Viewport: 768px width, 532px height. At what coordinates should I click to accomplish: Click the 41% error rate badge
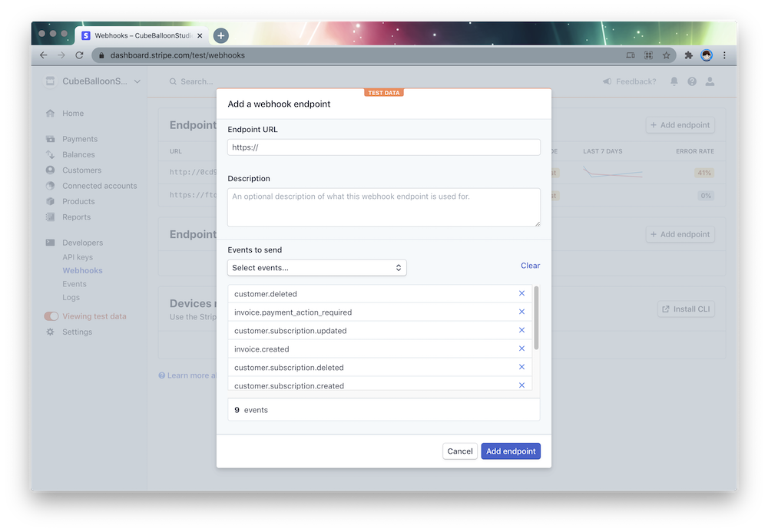pyautogui.click(x=704, y=173)
